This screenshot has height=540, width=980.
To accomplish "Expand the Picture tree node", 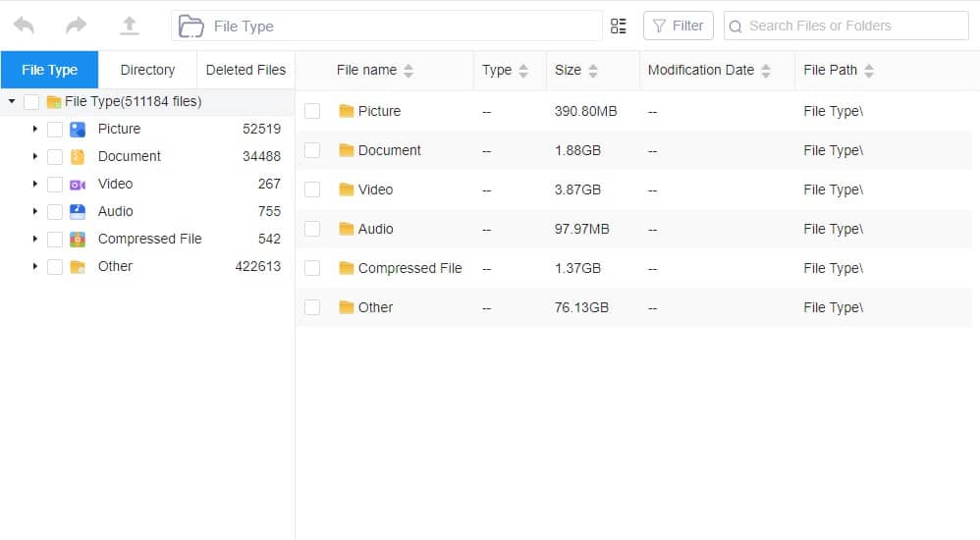I will tap(35, 129).
